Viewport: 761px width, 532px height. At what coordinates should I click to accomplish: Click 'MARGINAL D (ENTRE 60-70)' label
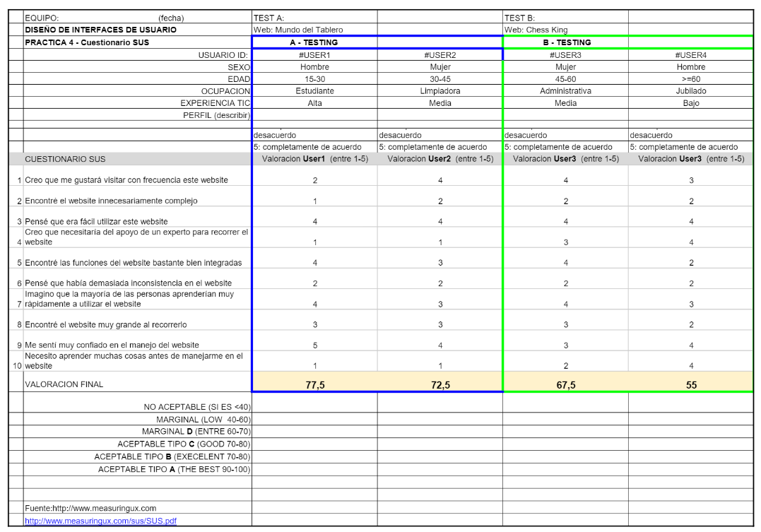click(196, 431)
